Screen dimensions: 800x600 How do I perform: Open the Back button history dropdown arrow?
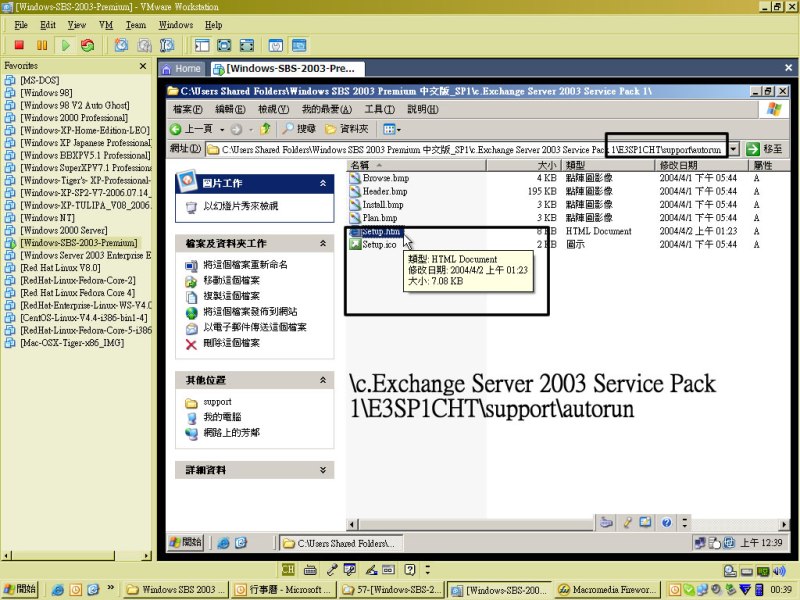(222, 130)
